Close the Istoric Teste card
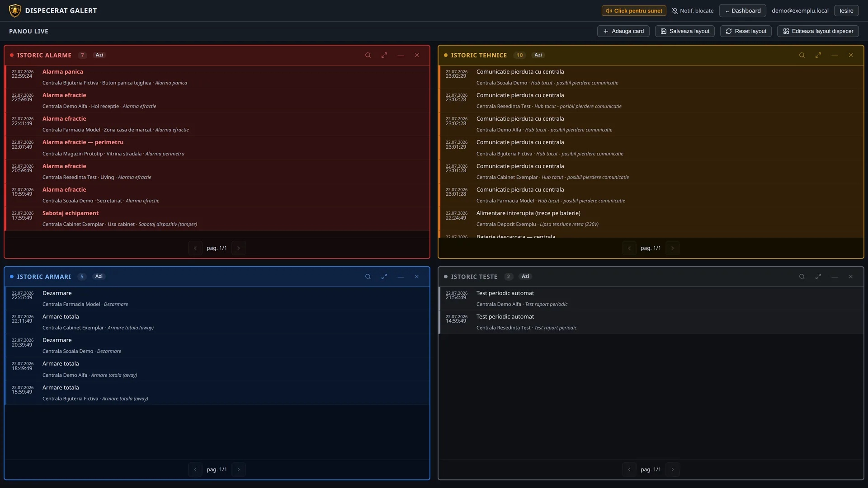This screenshot has width=868, height=488. click(851, 277)
